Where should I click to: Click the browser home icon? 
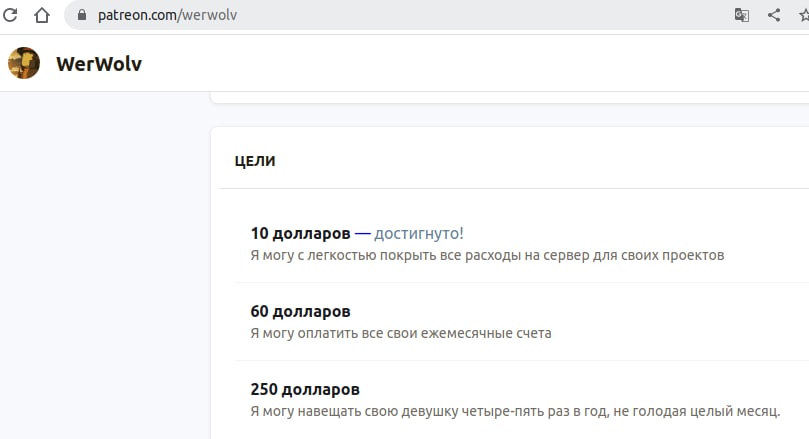42,15
